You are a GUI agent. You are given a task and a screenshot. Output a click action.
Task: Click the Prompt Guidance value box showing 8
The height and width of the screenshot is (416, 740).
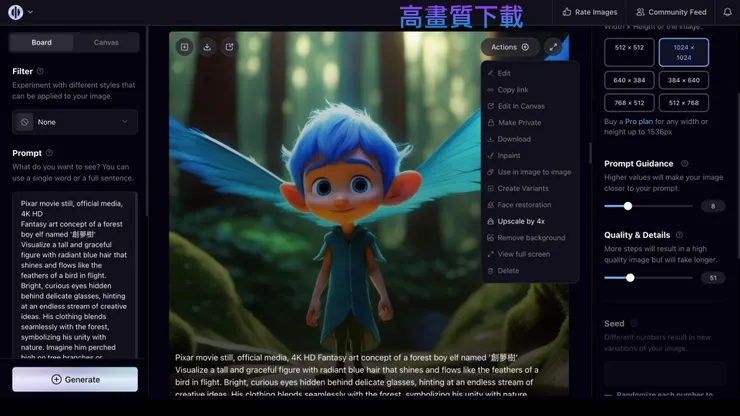point(713,206)
